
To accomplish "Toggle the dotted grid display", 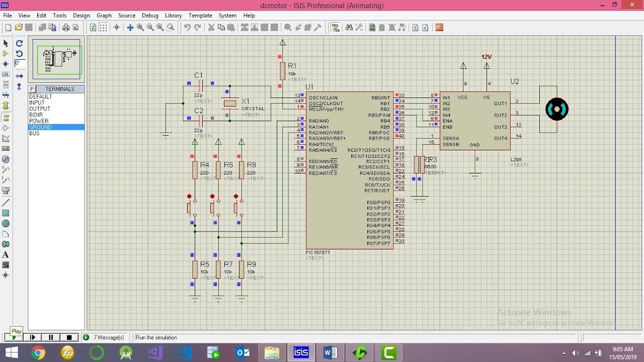I will pos(104,28).
